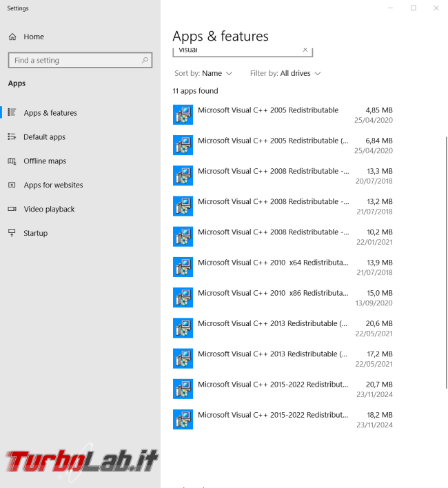Click the Offline maps map icon

click(12, 161)
